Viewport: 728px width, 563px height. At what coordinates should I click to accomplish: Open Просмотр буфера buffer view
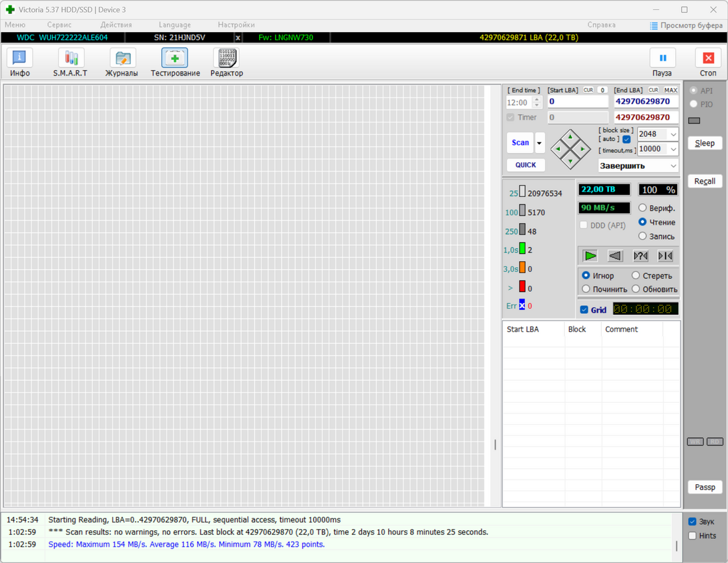686,25
